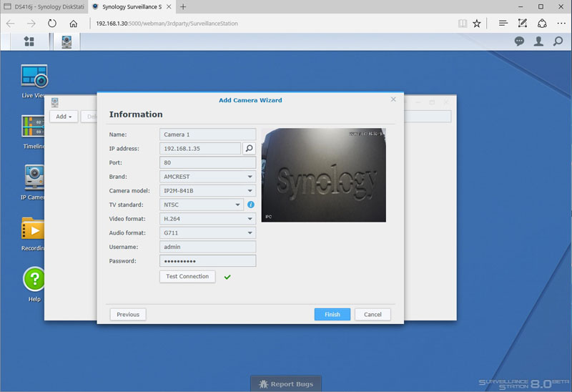
Task: Open the notifications speech bubble icon
Action: [519, 41]
